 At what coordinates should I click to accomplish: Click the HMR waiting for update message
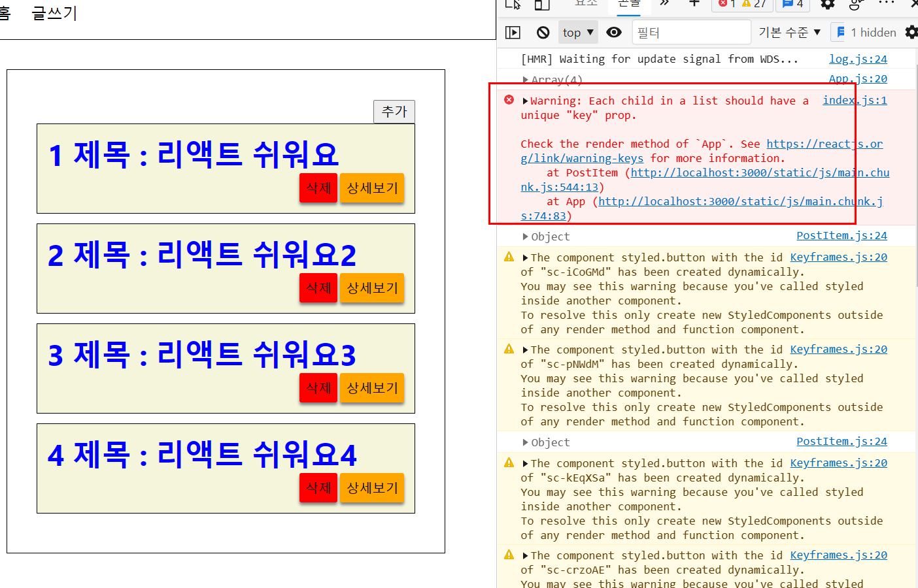(x=659, y=59)
